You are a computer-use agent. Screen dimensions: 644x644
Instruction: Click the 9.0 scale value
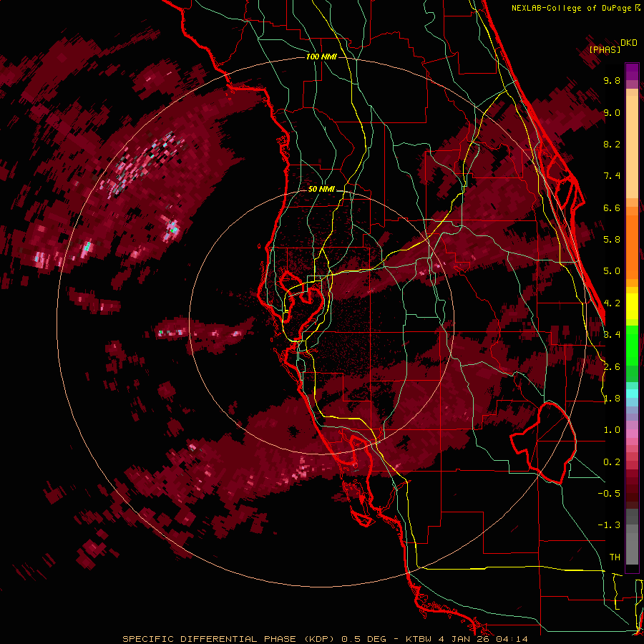coord(612,112)
